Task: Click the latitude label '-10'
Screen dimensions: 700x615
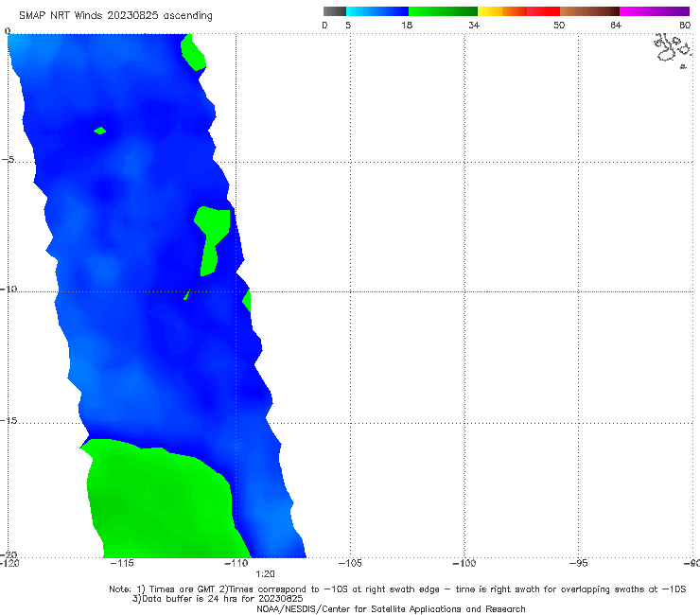Action: 9,289
